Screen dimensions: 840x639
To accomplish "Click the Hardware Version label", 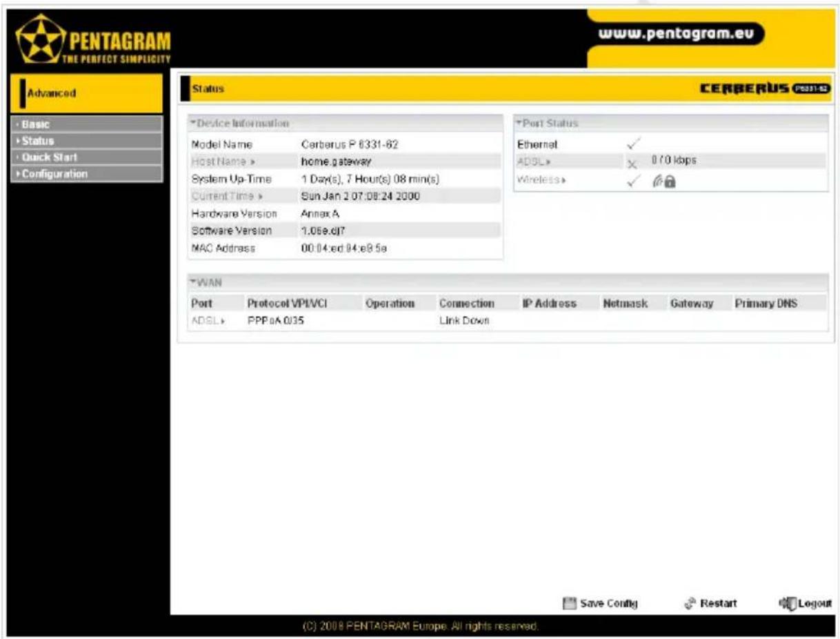I will click(x=233, y=213).
